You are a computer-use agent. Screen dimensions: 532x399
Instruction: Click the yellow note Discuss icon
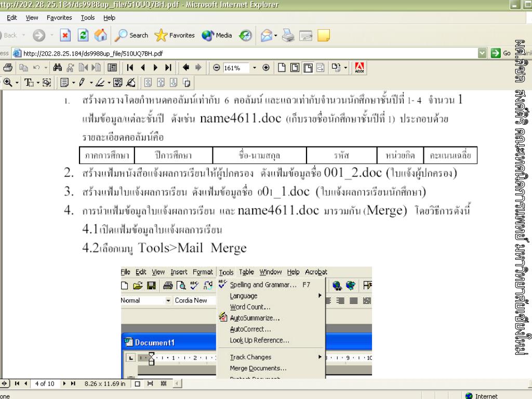click(323, 35)
